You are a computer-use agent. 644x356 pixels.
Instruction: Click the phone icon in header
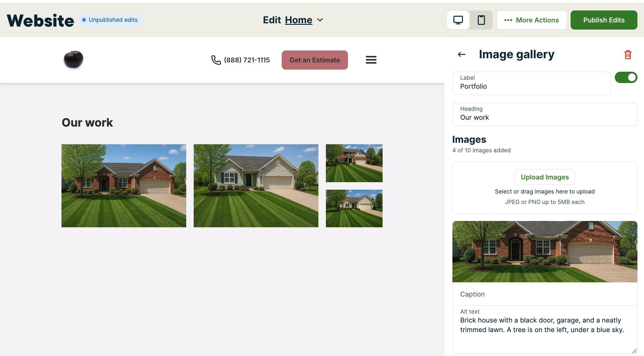(x=216, y=60)
